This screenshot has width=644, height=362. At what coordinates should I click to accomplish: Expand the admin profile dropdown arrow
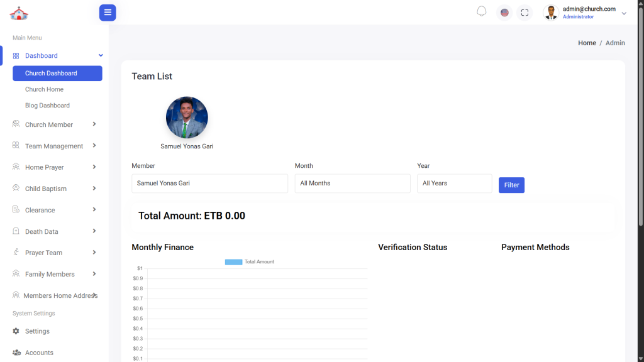[x=624, y=13]
